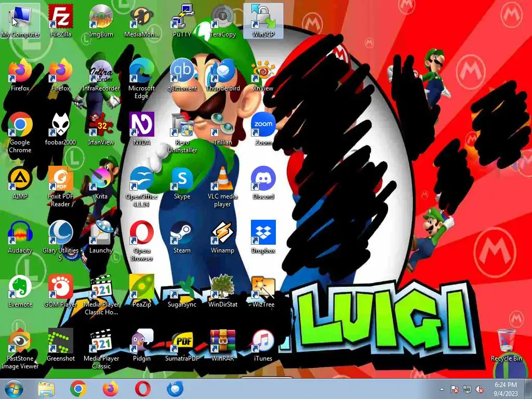Select Media Player Classic Home Cinema icon

[101, 295]
